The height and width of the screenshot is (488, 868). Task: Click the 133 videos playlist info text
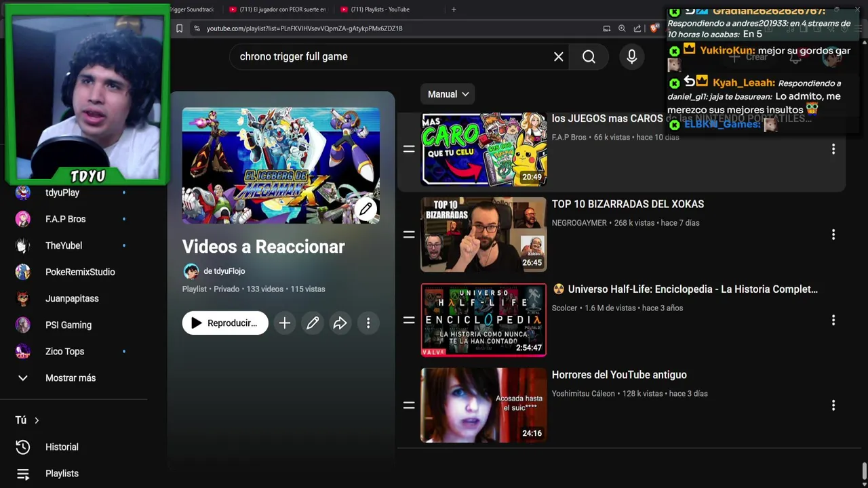tap(265, 289)
